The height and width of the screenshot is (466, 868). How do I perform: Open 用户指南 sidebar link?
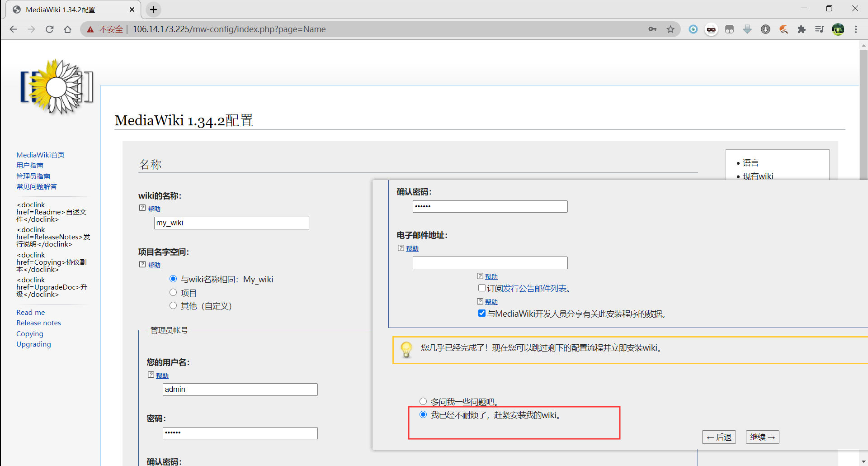(x=30, y=166)
